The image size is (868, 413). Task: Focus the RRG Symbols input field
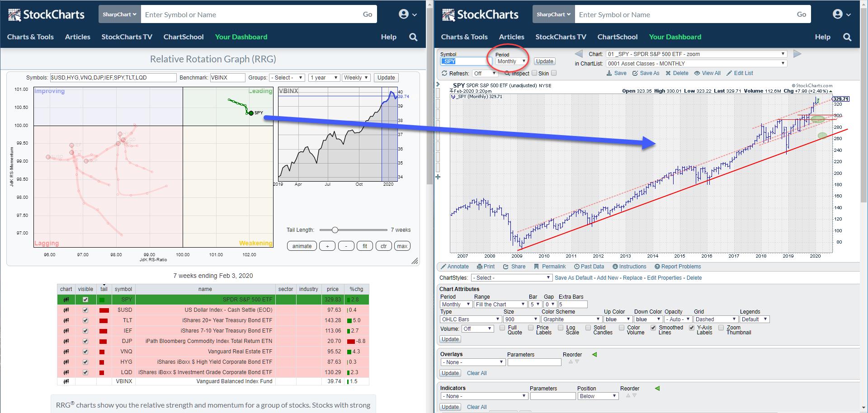point(113,78)
